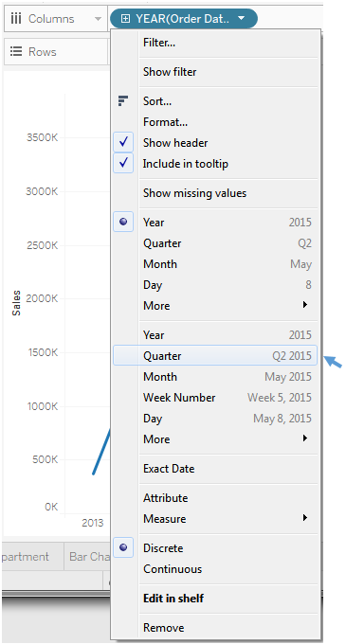Click the sort bars icon beside Sort
The height and width of the screenshot is (644, 346).
tap(123, 100)
